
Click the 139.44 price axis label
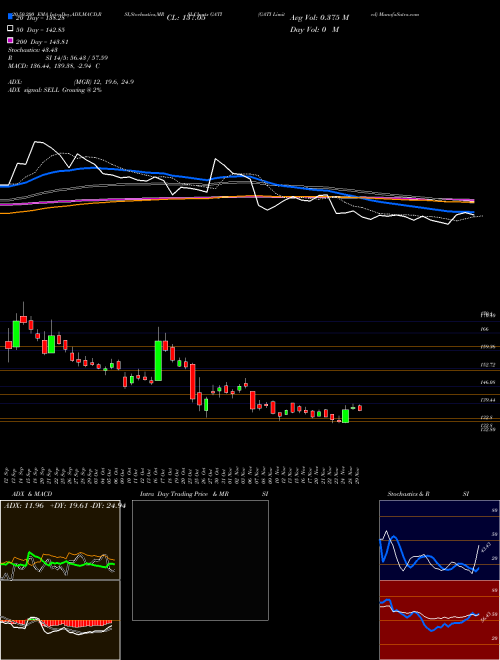click(x=487, y=400)
